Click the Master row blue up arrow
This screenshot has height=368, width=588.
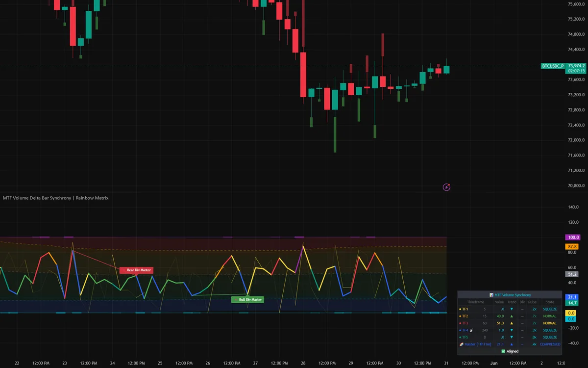point(512,344)
